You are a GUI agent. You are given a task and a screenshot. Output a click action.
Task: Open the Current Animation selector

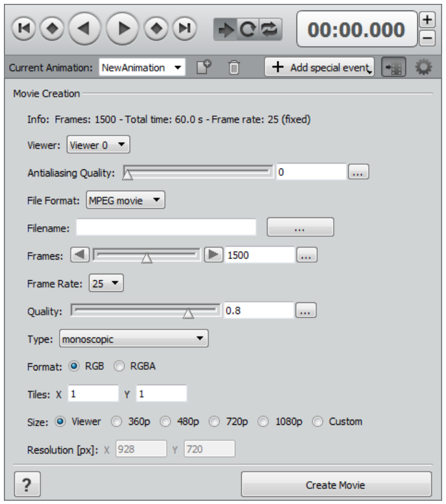(x=142, y=67)
